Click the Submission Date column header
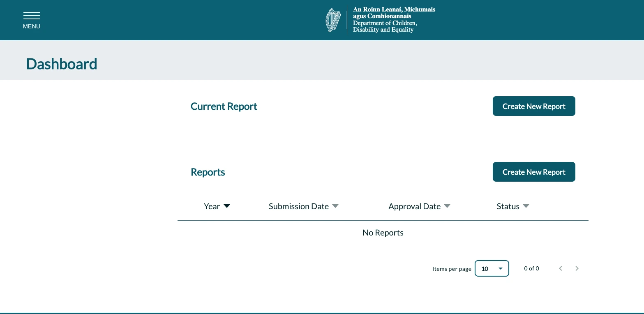The width and height of the screenshot is (644, 314). point(299,206)
